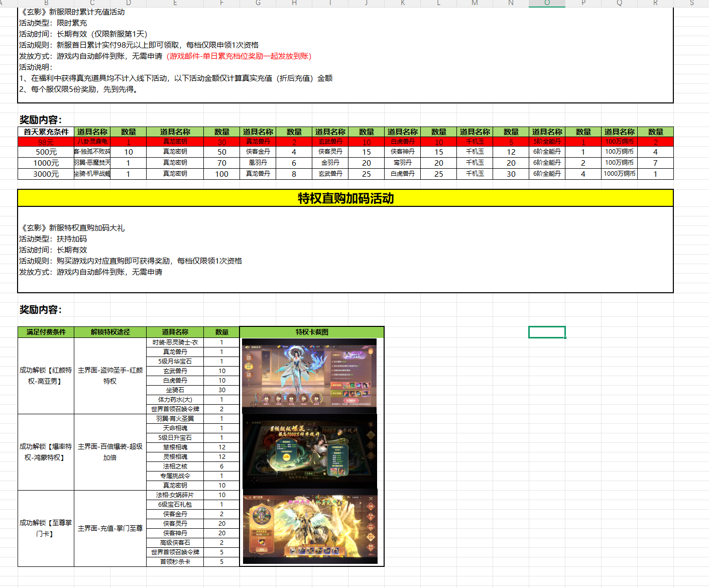Click the golden 掌门至尊 screenshot image

pos(310,527)
